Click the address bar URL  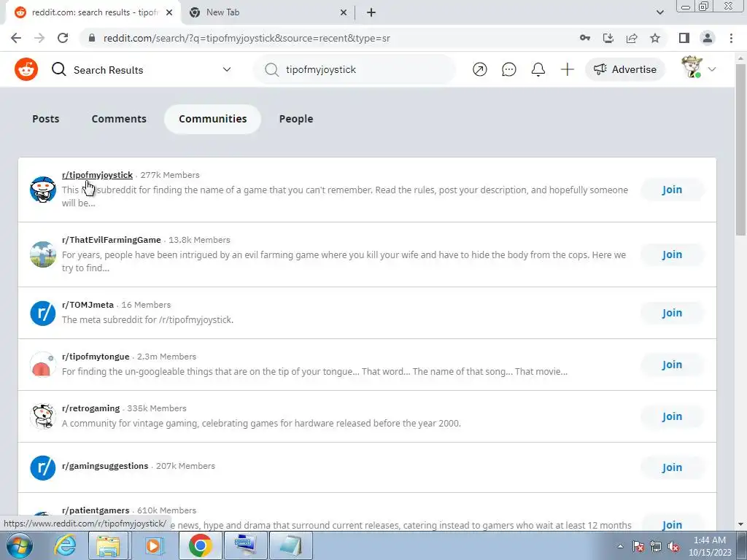247,38
